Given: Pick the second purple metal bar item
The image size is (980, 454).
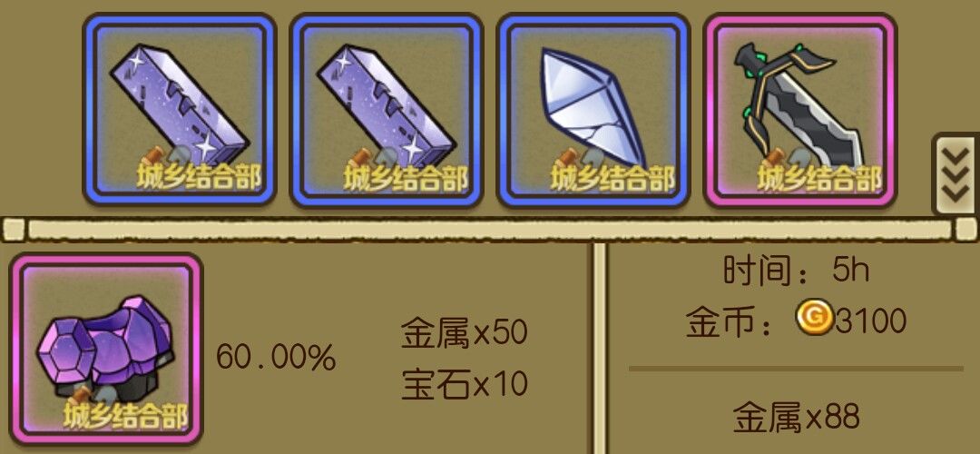Looking at the screenshot, I should [387, 110].
